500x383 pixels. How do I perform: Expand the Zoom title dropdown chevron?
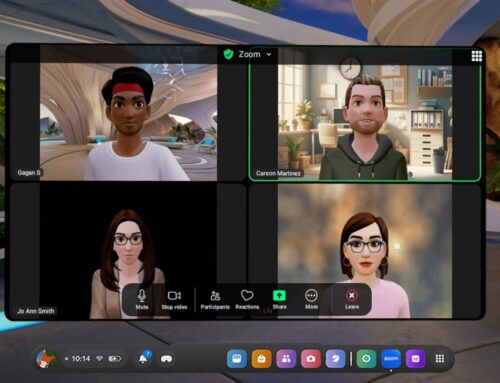(x=269, y=54)
